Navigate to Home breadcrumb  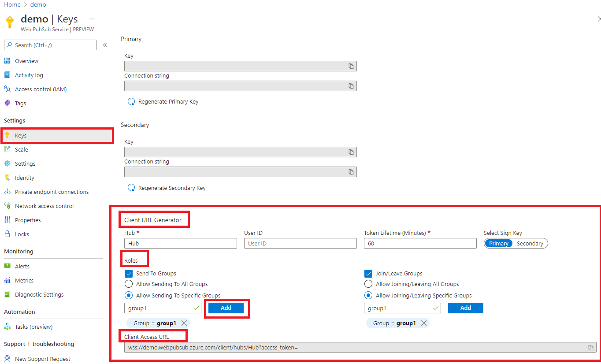(x=12, y=4)
